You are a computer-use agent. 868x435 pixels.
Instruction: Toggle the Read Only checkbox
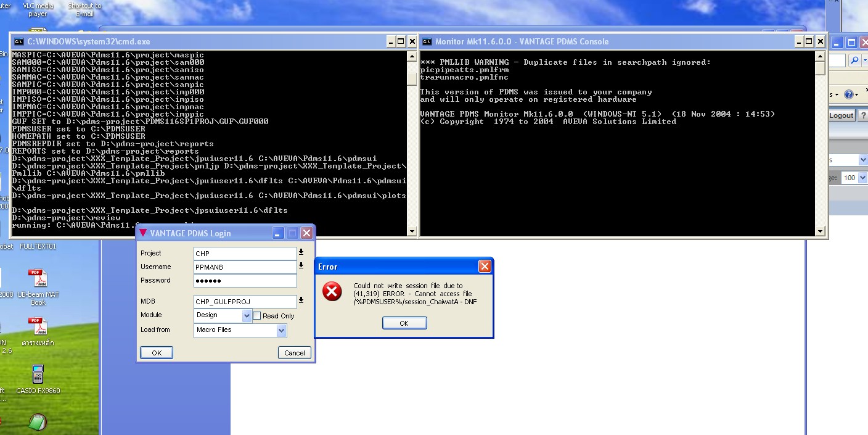click(257, 315)
